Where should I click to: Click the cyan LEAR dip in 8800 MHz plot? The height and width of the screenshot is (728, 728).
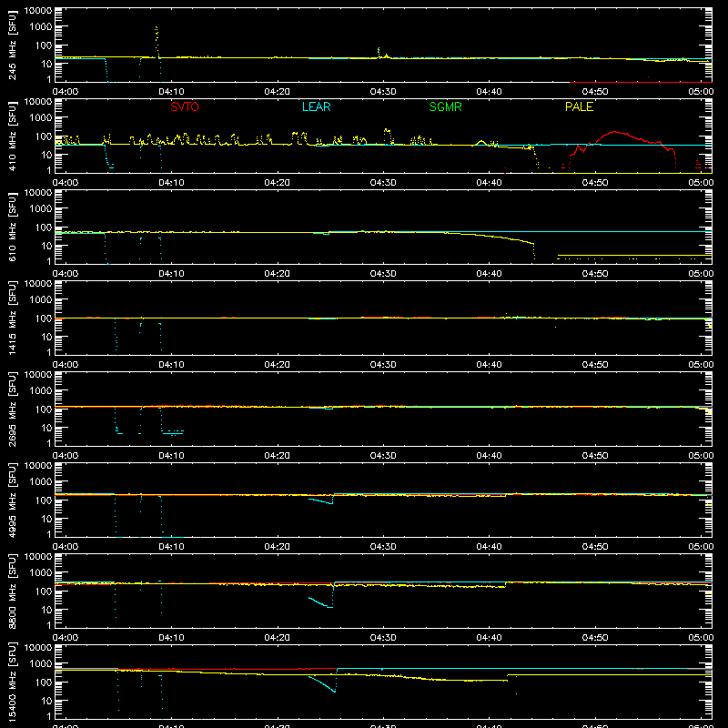click(x=321, y=602)
